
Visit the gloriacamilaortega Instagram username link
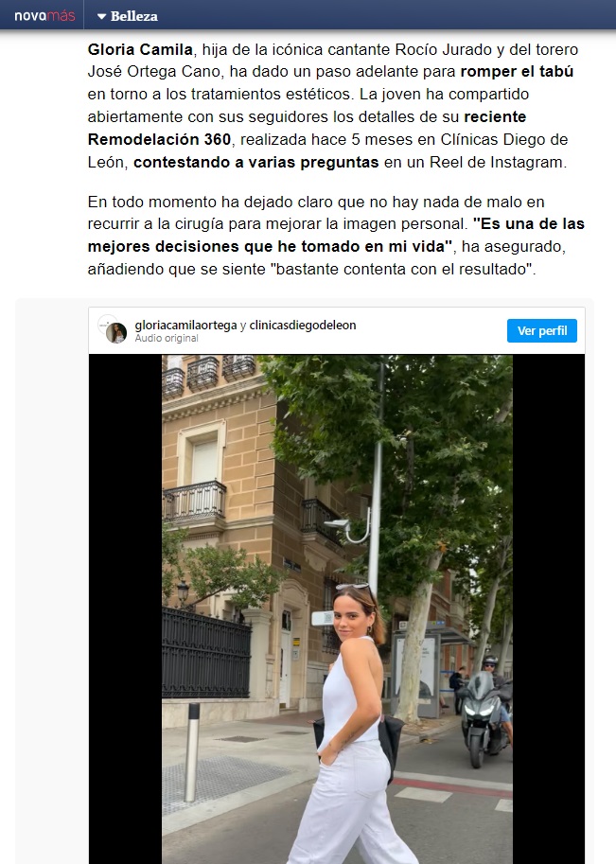tap(185, 326)
